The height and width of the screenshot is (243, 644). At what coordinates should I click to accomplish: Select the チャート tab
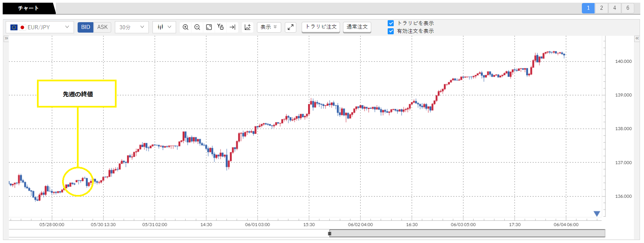pos(29,8)
